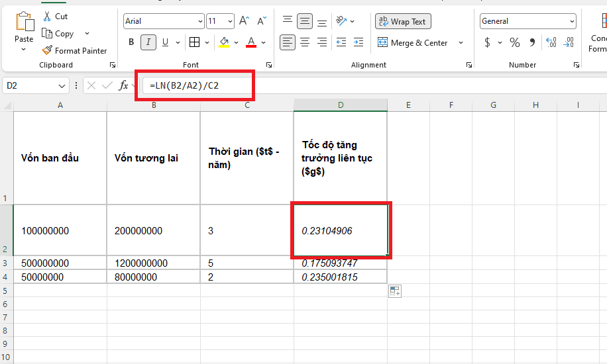
Task: Click the Increase Indent icon
Action: 359,42
